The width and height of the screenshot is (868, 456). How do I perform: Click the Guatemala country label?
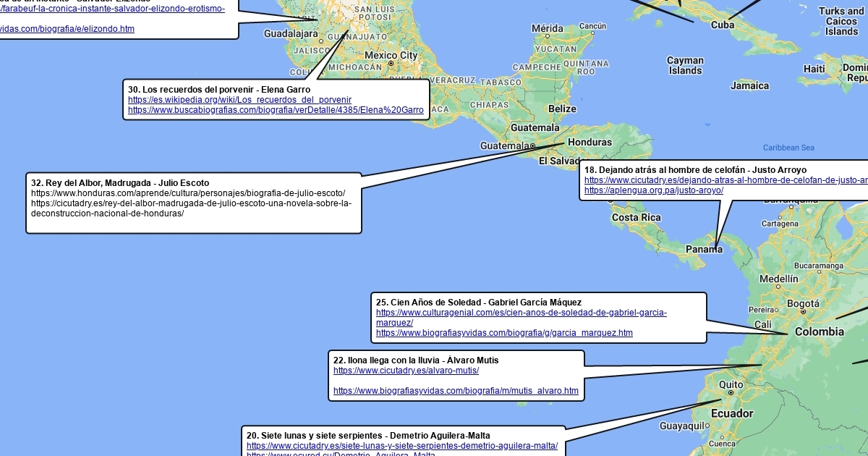tap(535, 127)
